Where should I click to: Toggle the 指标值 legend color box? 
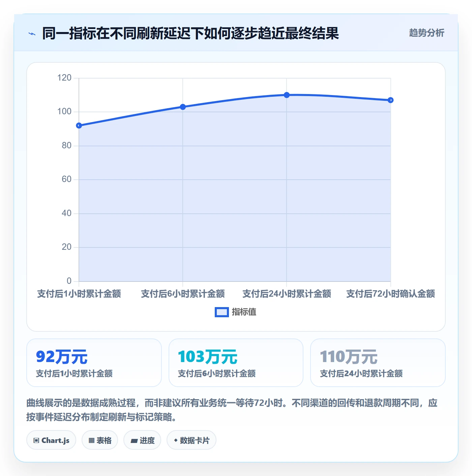pyautogui.click(x=222, y=312)
